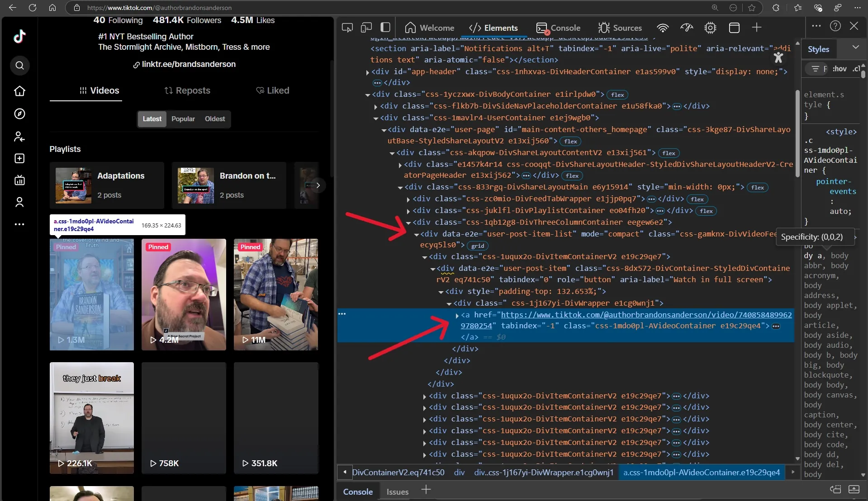The width and height of the screenshot is (868, 501).
Task: Click the TikTok logo in sidebar
Action: click(19, 36)
